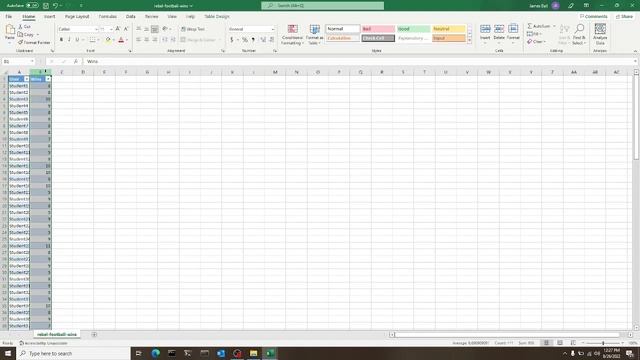Click the Orientation text angle icon
The width and height of the screenshot is (640, 360).
tap(165, 29)
